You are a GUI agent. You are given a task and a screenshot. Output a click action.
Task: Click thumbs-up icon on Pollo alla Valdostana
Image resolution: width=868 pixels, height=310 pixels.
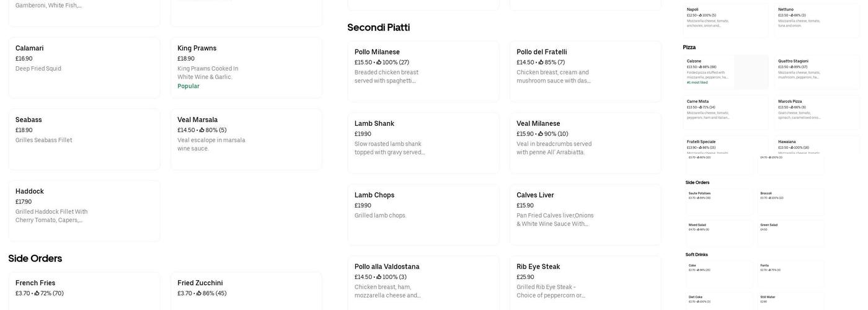coord(379,278)
